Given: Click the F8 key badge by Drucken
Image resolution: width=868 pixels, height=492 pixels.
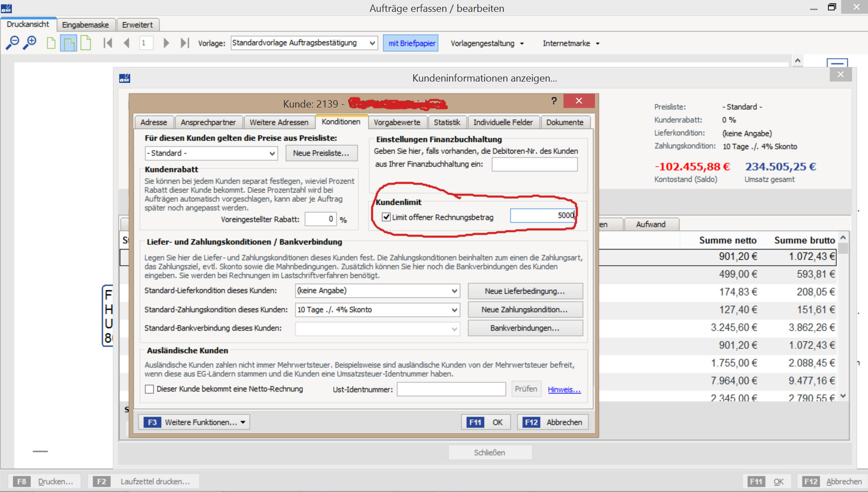Looking at the screenshot, I should pos(21,482).
